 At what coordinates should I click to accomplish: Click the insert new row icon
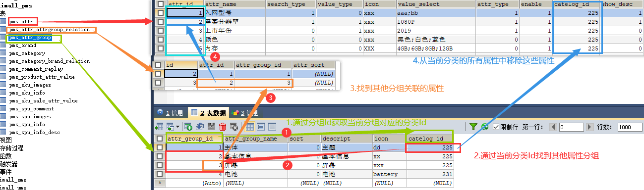pos(188,127)
